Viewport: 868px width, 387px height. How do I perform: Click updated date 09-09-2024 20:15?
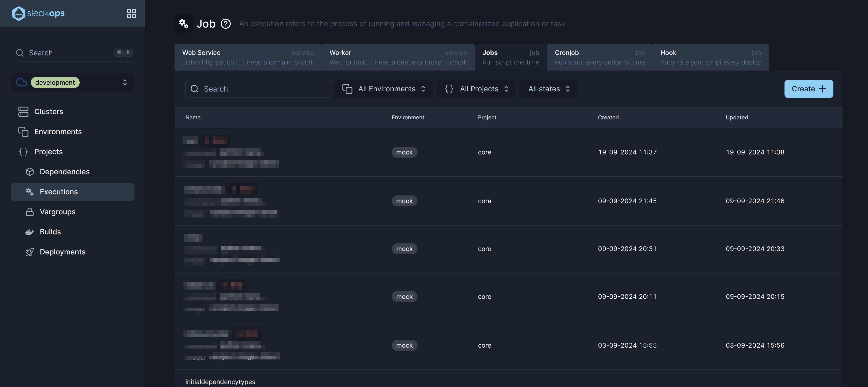[x=755, y=297]
